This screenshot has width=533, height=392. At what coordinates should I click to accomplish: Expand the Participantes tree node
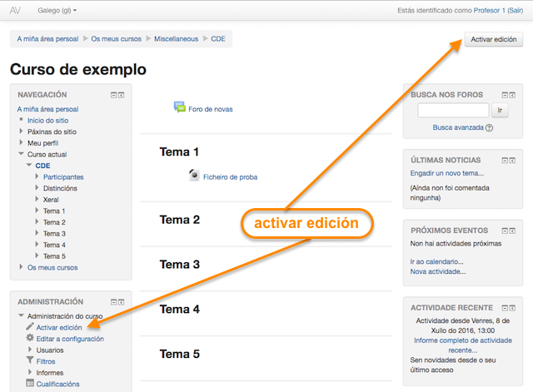pyautogui.click(x=37, y=176)
